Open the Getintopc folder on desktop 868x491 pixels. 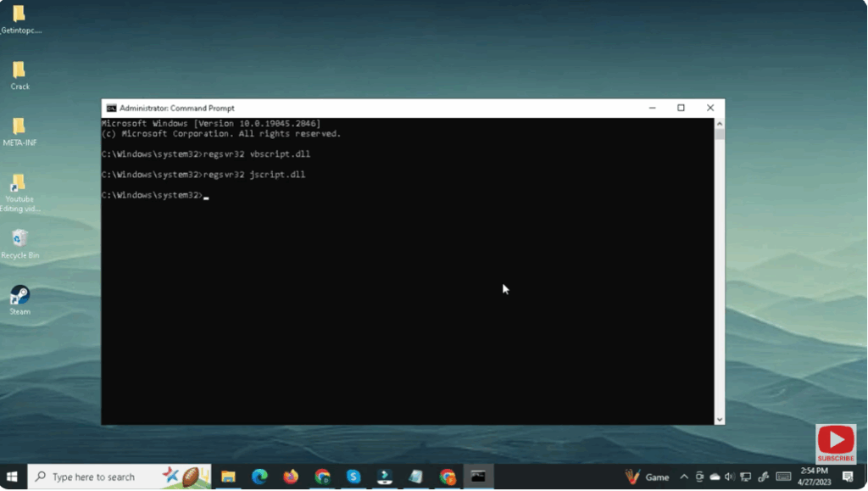(19, 15)
